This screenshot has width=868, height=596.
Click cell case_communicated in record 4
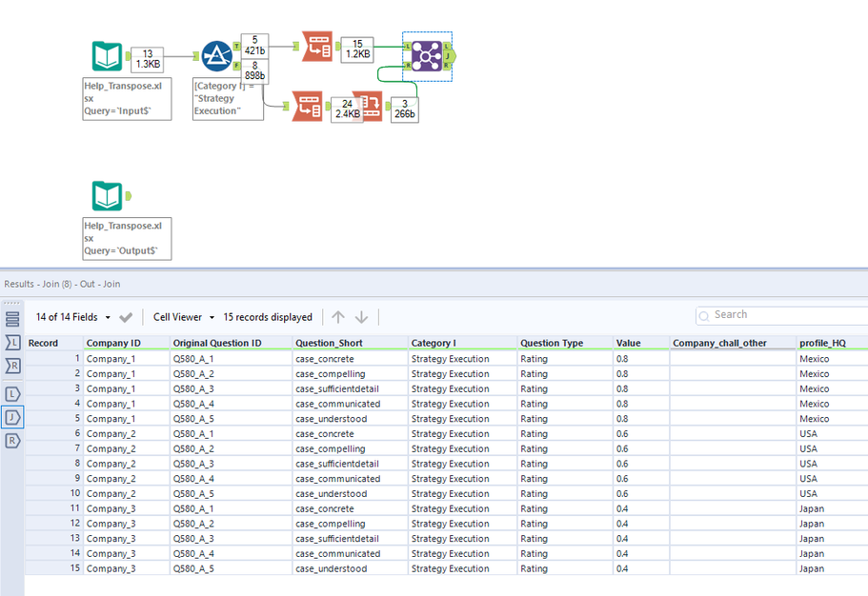pyautogui.click(x=351, y=404)
